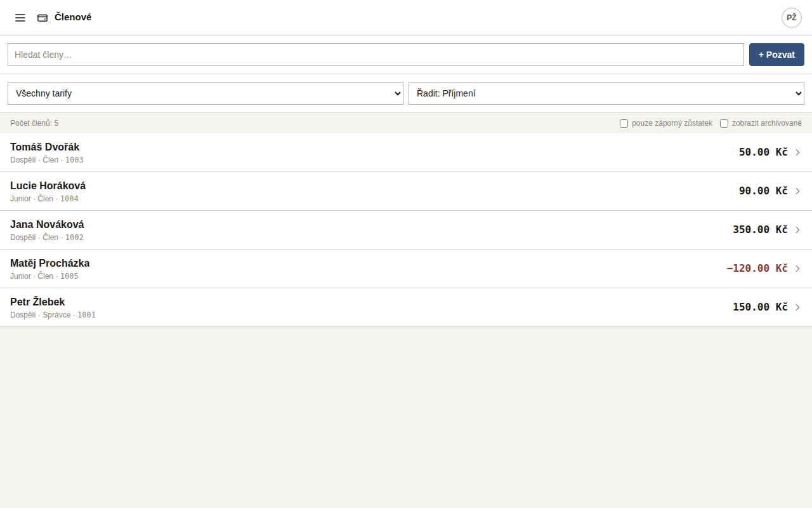Click the 350.00 Kč balance

(x=760, y=229)
